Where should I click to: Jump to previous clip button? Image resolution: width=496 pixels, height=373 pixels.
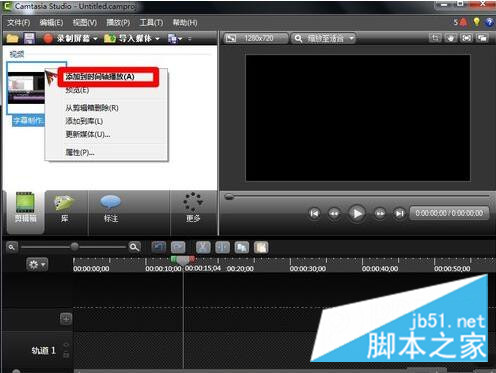pos(314,213)
